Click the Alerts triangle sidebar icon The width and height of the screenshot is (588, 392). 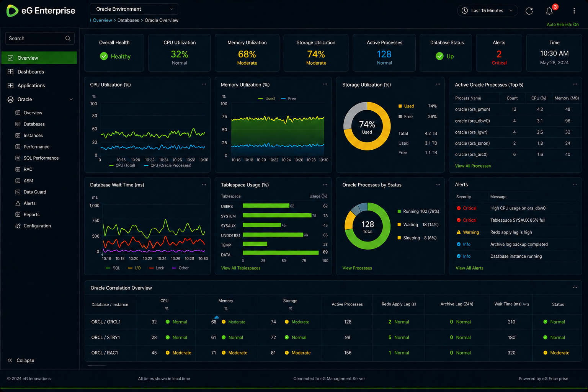[x=18, y=203]
